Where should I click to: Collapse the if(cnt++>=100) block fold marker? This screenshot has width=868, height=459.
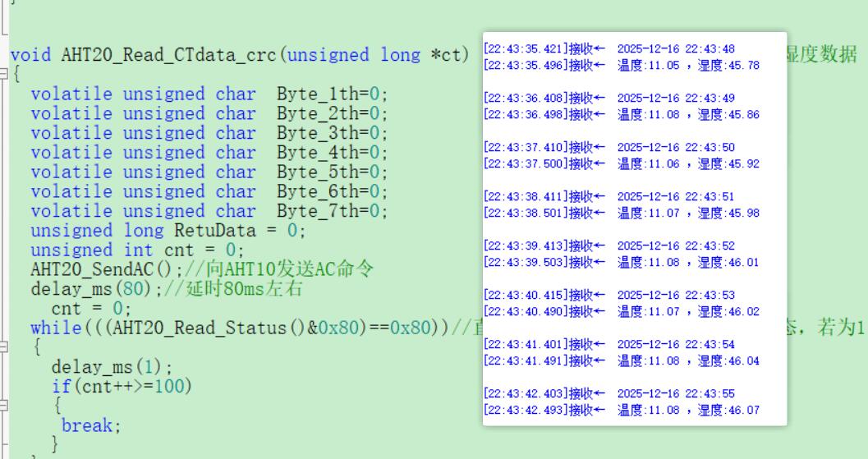pyautogui.click(x=3, y=406)
